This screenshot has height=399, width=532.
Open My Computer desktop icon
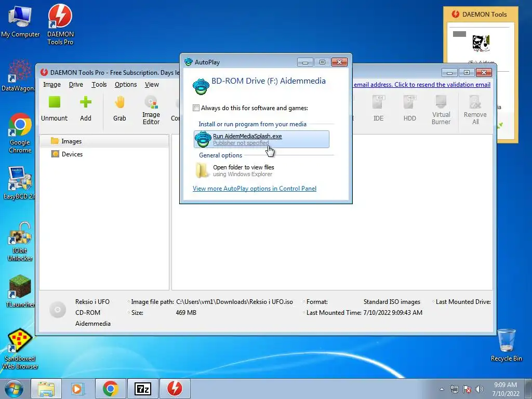(x=20, y=22)
